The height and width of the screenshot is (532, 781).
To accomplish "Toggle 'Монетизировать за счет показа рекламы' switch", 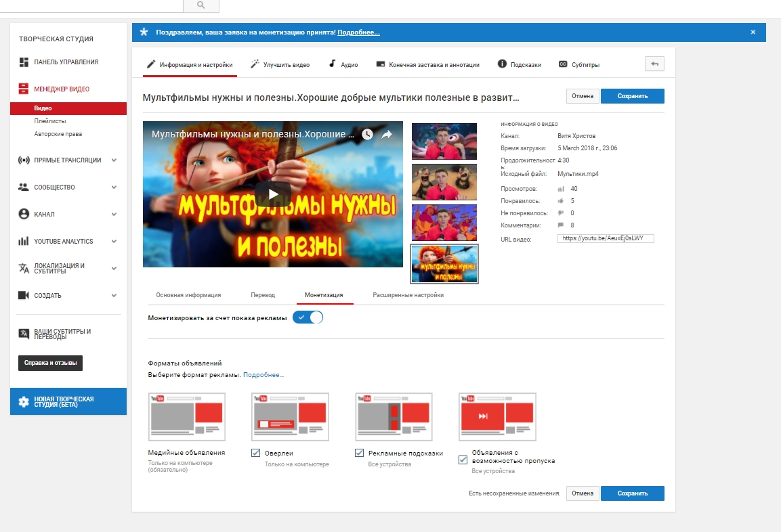I will [x=308, y=317].
